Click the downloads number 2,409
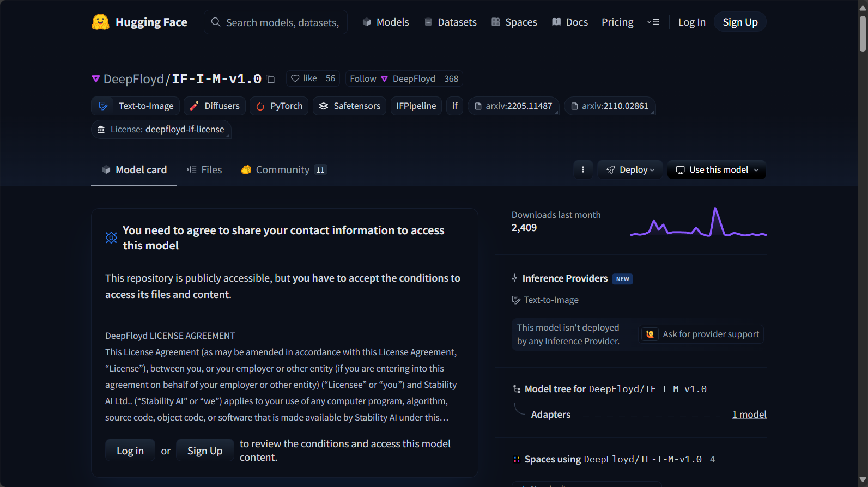The width and height of the screenshot is (868, 487). click(524, 228)
